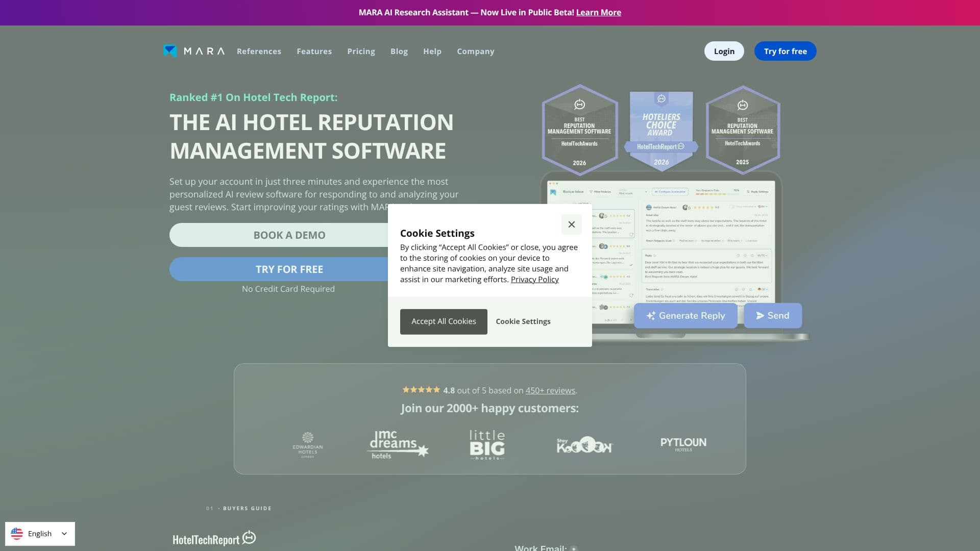Click the MC Dreams hotels logo

(398, 445)
